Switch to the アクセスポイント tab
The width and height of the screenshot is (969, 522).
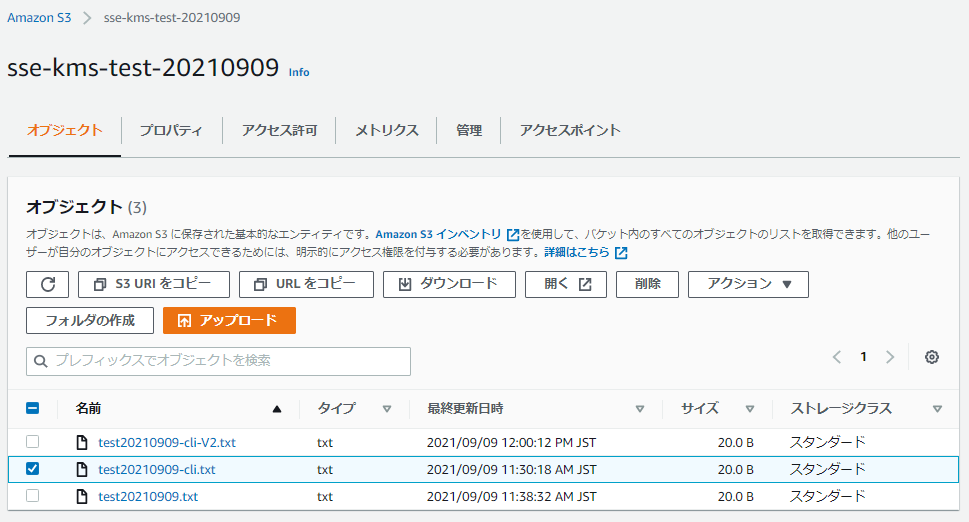click(570, 130)
